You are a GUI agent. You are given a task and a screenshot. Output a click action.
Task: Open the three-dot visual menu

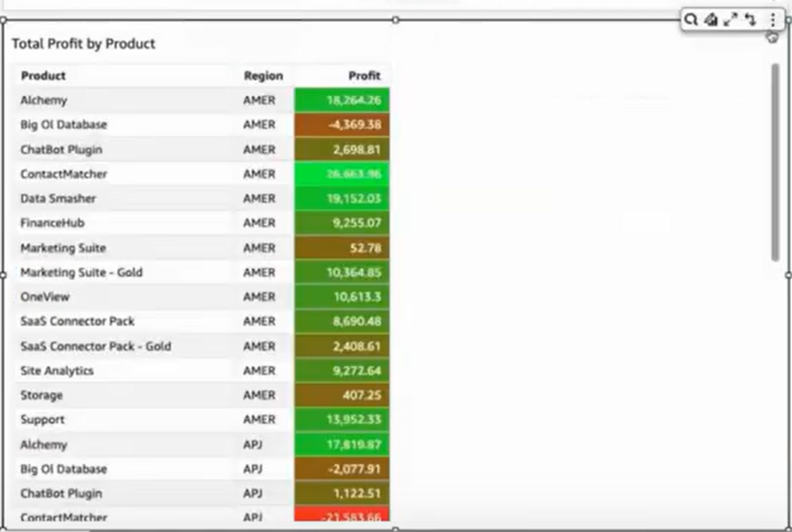773,19
